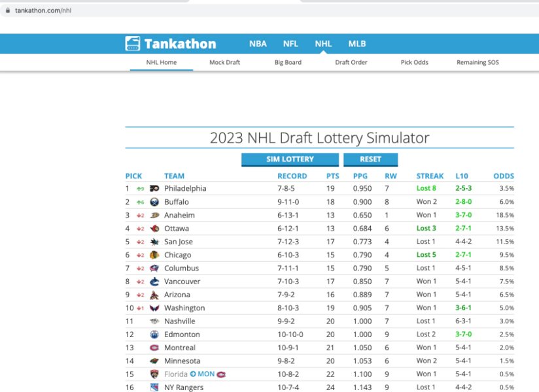Click the ODDS column header
539x392 pixels.
coord(504,176)
